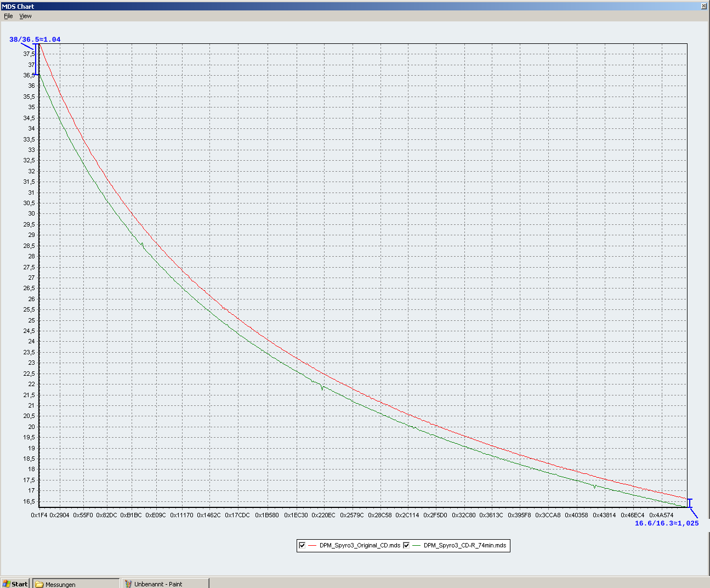The image size is (710, 588).
Task: Click the 0x3613C label on the X axis
Action: [491, 515]
